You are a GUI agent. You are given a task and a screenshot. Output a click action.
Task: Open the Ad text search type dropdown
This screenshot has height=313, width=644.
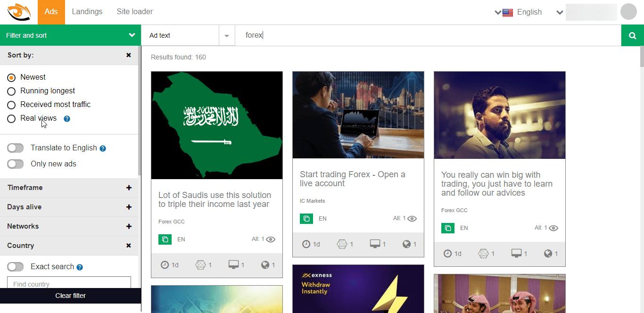pos(227,36)
